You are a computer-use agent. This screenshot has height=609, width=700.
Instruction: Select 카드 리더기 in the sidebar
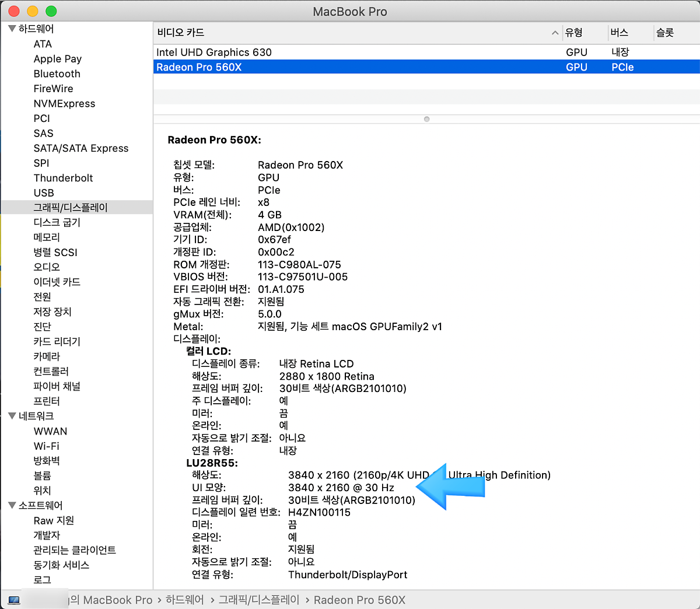[57, 341]
